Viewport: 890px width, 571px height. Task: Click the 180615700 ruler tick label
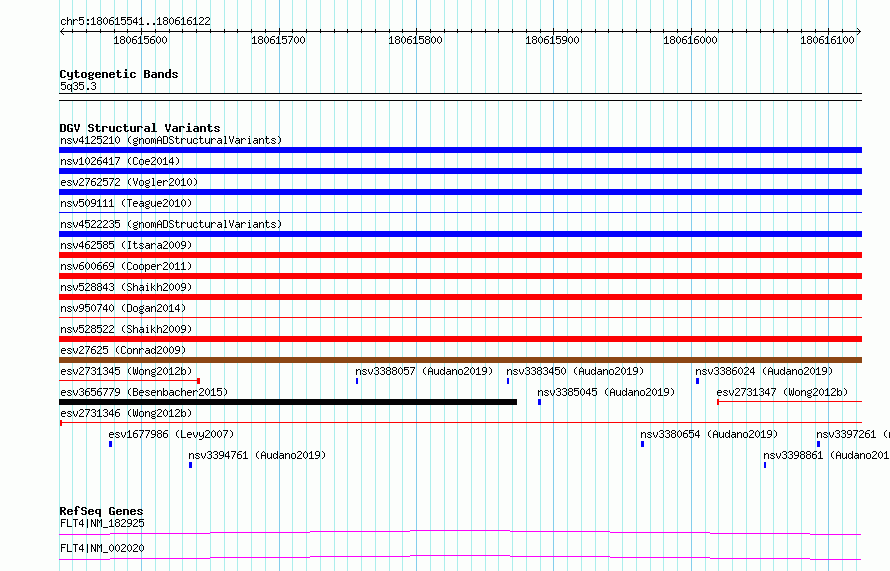pos(278,40)
